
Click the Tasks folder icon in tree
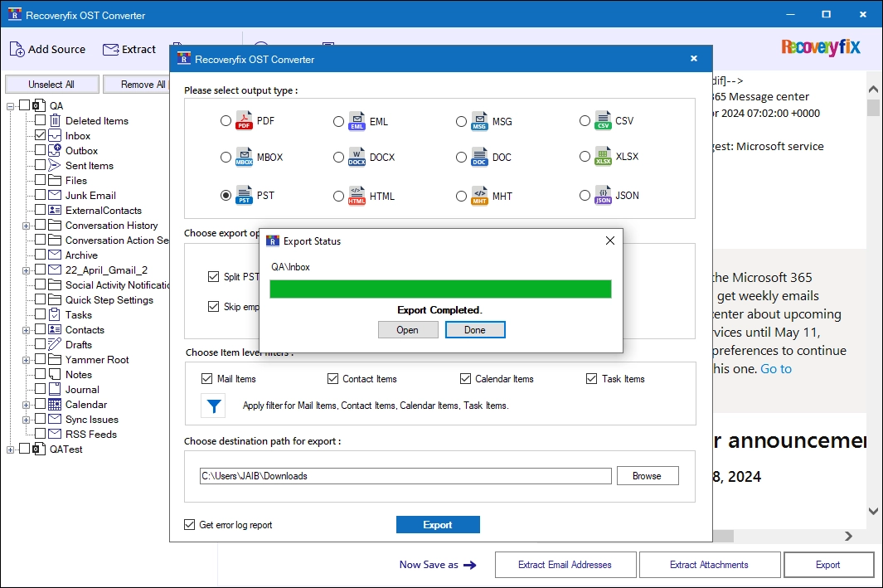(55, 315)
